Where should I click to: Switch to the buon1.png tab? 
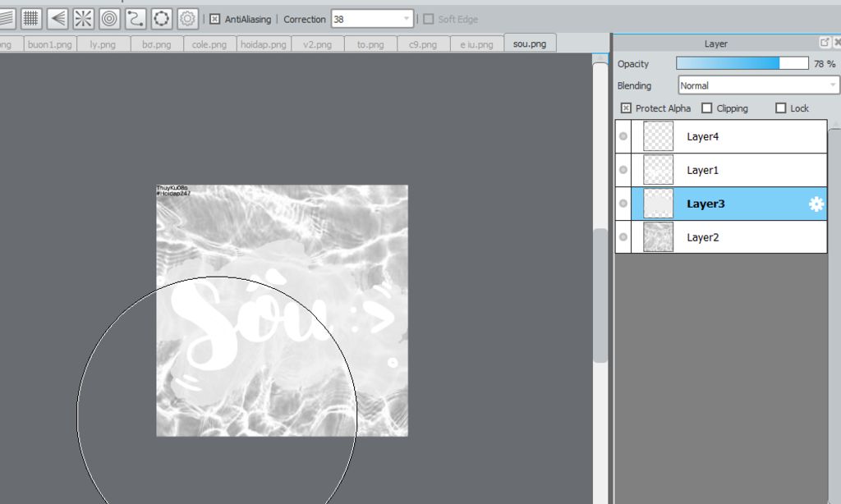pyautogui.click(x=50, y=44)
